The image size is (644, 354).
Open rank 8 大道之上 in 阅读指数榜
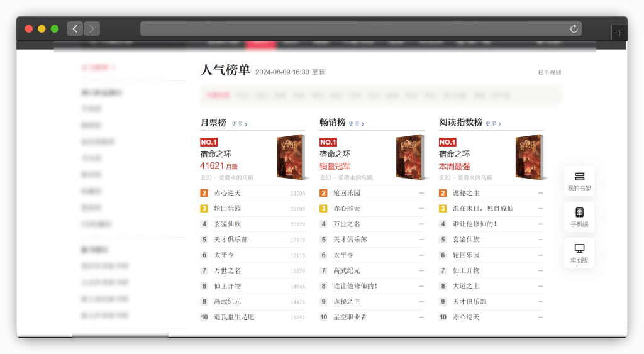tap(466, 286)
